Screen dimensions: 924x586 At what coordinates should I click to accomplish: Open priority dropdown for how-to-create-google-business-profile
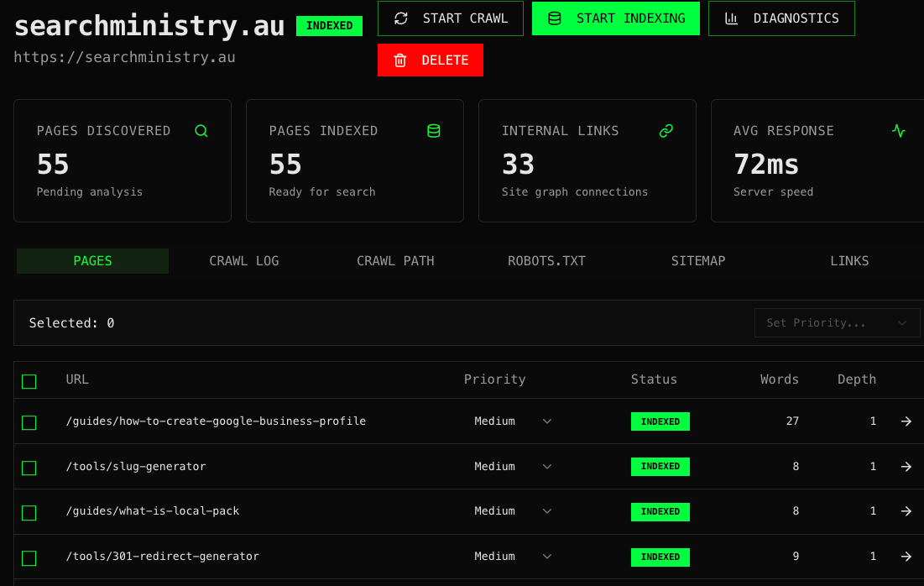click(x=513, y=421)
